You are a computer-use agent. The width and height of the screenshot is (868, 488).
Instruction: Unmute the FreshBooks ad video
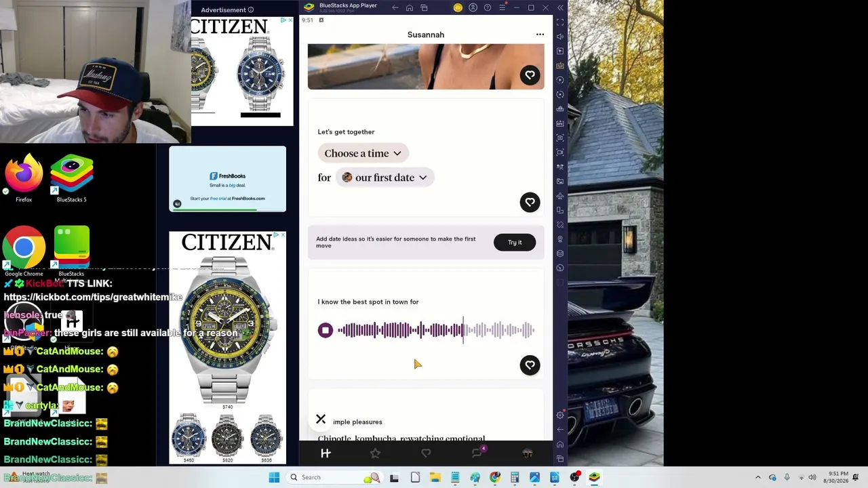(x=177, y=204)
